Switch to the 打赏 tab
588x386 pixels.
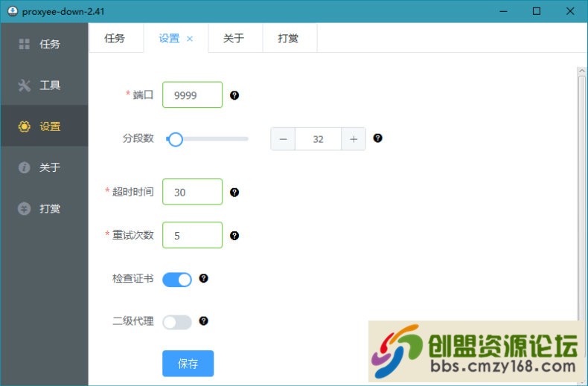(288, 38)
